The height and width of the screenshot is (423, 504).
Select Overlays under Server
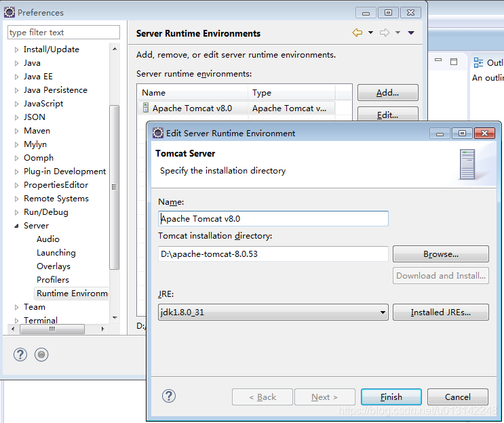54,266
